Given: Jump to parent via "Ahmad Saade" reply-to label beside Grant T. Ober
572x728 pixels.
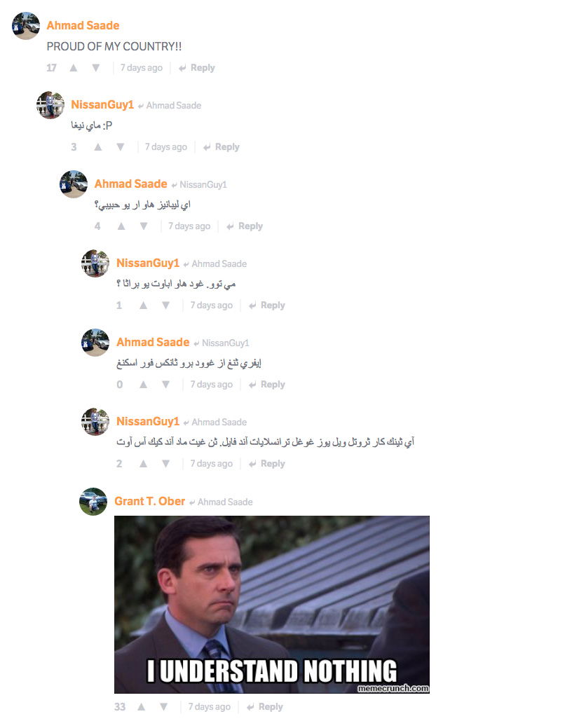Looking at the screenshot, I should (x=225, y=502).
